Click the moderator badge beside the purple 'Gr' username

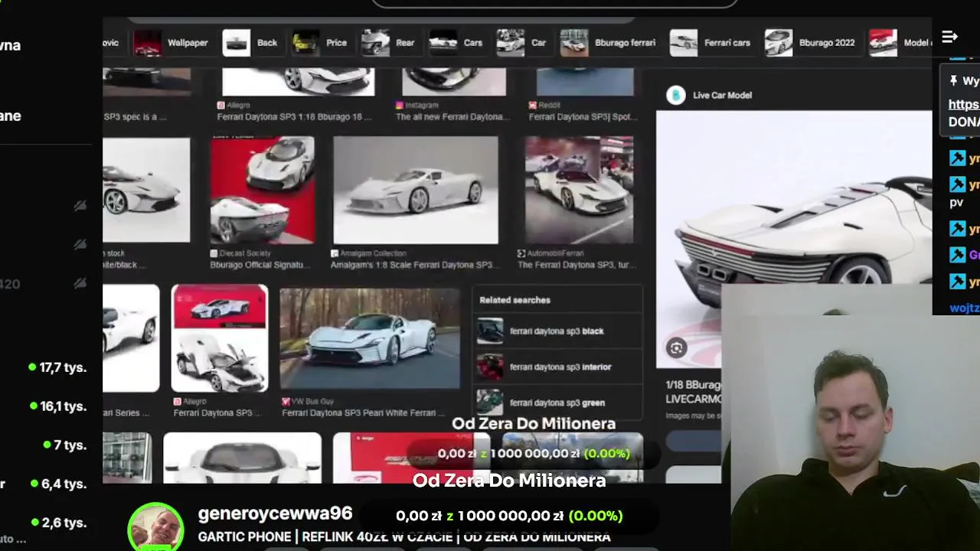click(957, 255)
